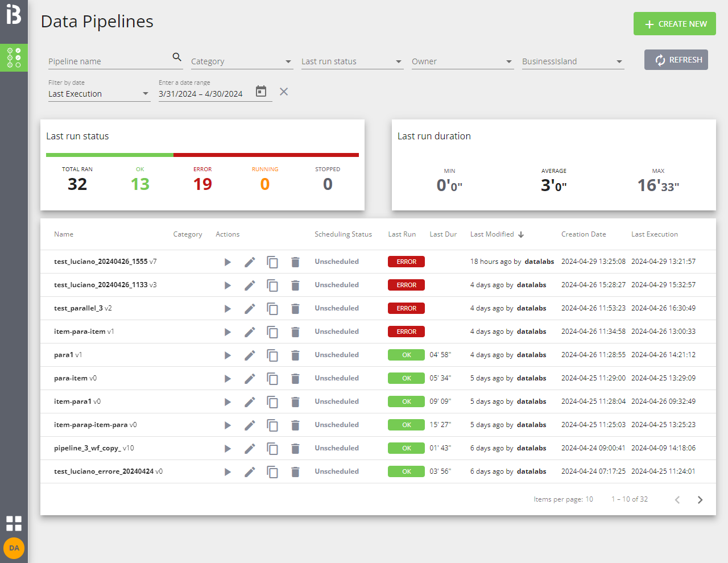This screenshot has width=728, height=563.
Task: Open the Category filter dropdown
Action: pyautogui.click(x=242, y=61)
